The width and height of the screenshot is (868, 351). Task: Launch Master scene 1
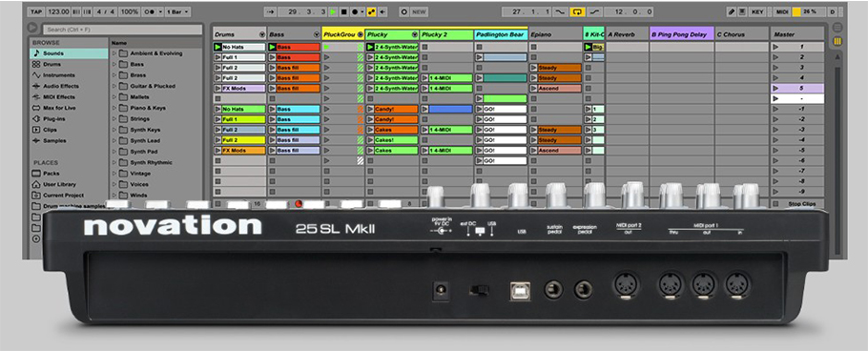(775, 47)
